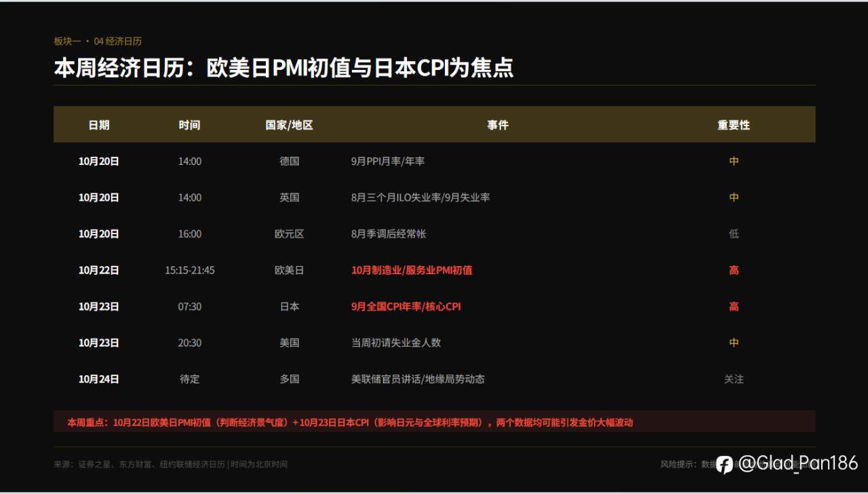Click the "日期" column header
This screenshot has height=494, width=868.
tap(99, 125)
